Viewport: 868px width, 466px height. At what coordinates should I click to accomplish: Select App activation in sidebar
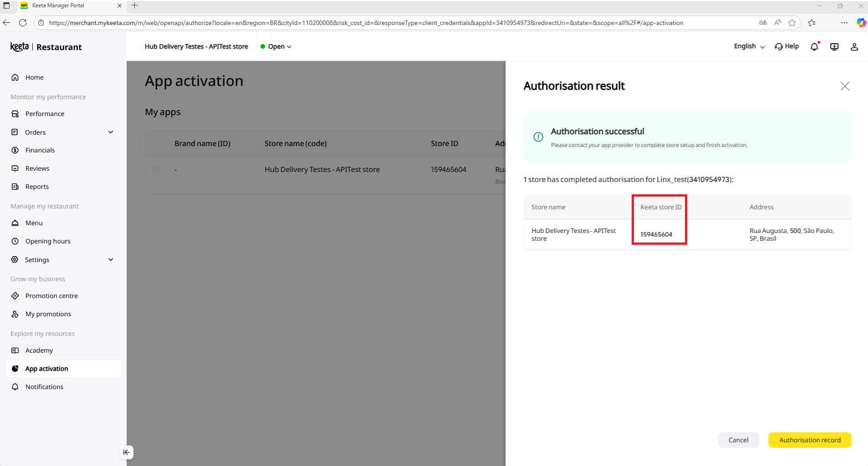tap(63, 369)
